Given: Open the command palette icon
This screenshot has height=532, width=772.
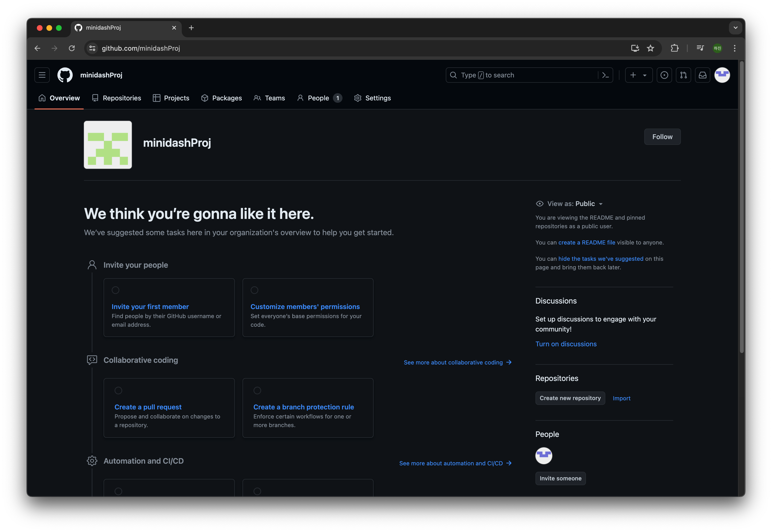Looking at the screenshot, I should [606, 75].
